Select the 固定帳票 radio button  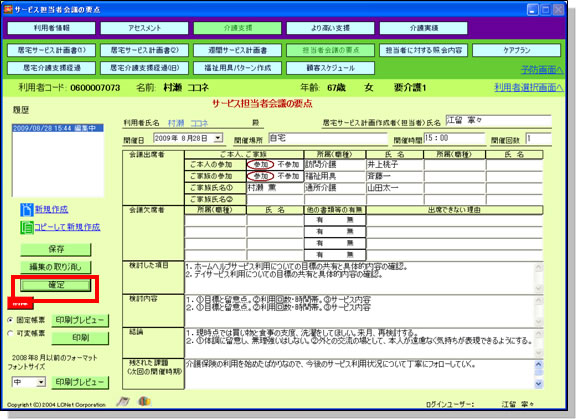pos(10,320)
